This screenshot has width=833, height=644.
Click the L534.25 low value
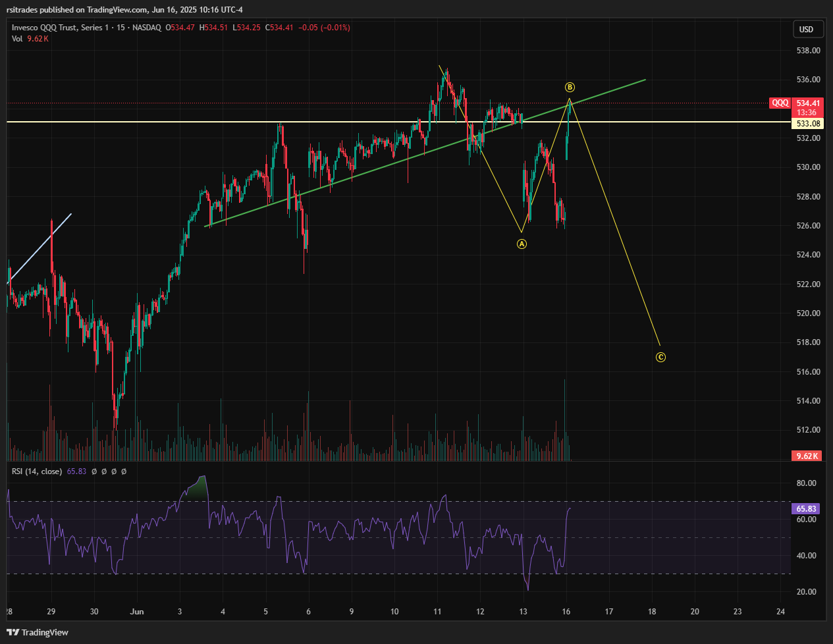coord(246,28)
